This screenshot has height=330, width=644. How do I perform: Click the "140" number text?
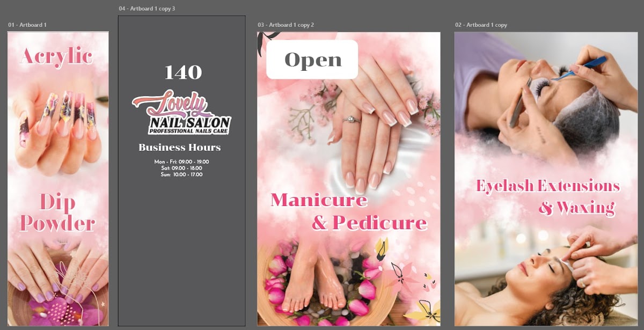[x=183, y=72]
